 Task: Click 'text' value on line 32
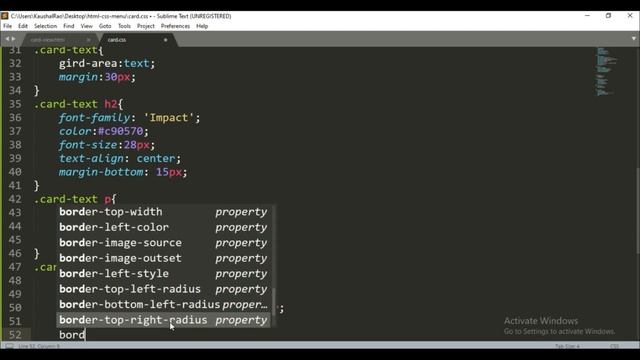click(x=137, y=64)
